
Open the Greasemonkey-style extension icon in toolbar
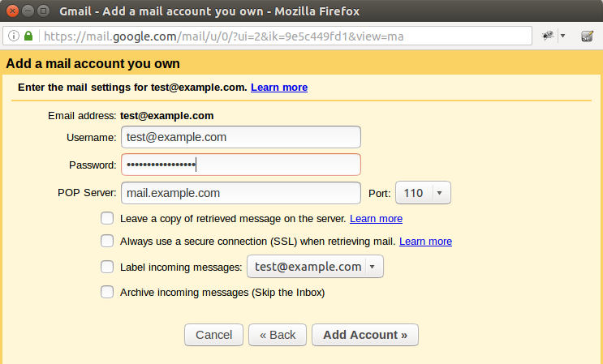coord(548,36)
